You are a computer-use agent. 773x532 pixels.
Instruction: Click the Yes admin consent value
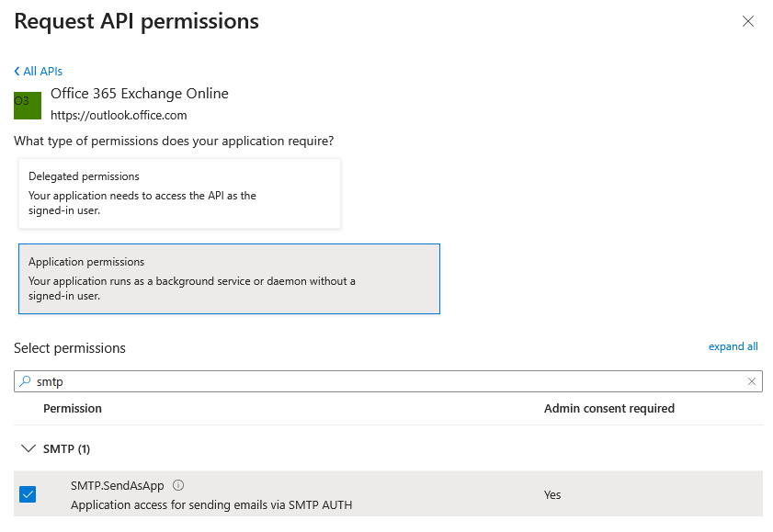pyautogui.click(x=551, y=494)
